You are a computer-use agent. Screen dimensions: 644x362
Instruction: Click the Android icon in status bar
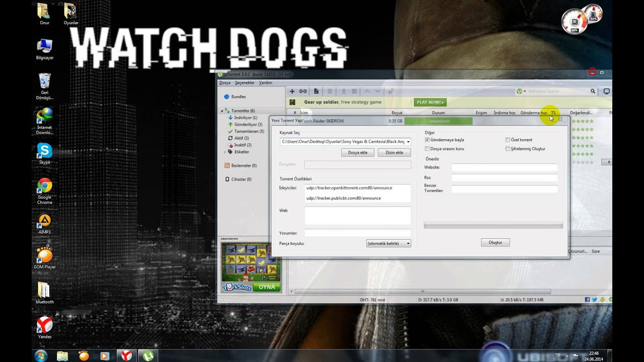tap(602, 300)
